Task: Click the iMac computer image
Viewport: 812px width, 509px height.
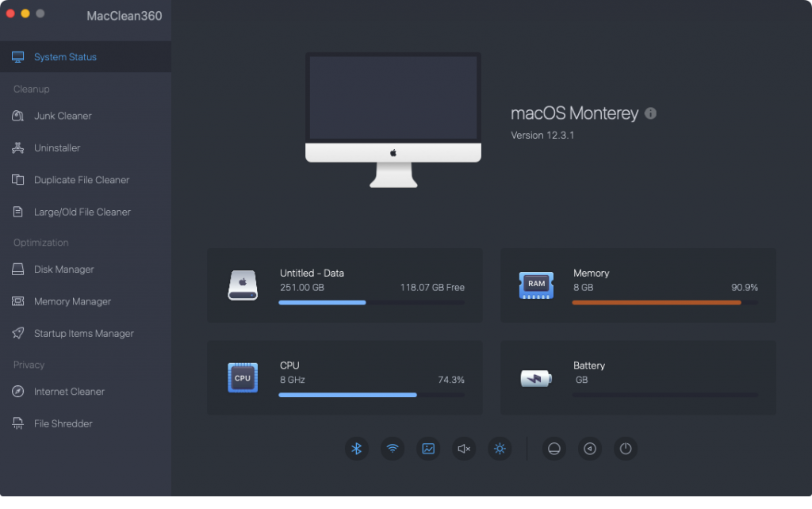Action: (393, 120)
